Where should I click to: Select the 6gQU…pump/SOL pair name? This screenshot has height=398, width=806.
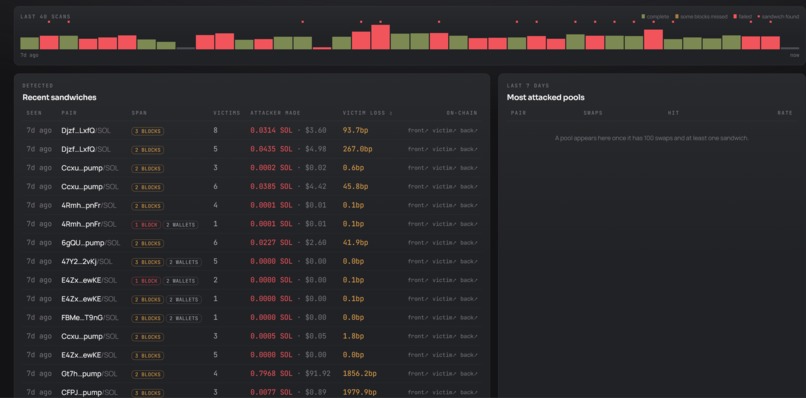[x=90, y=243]
